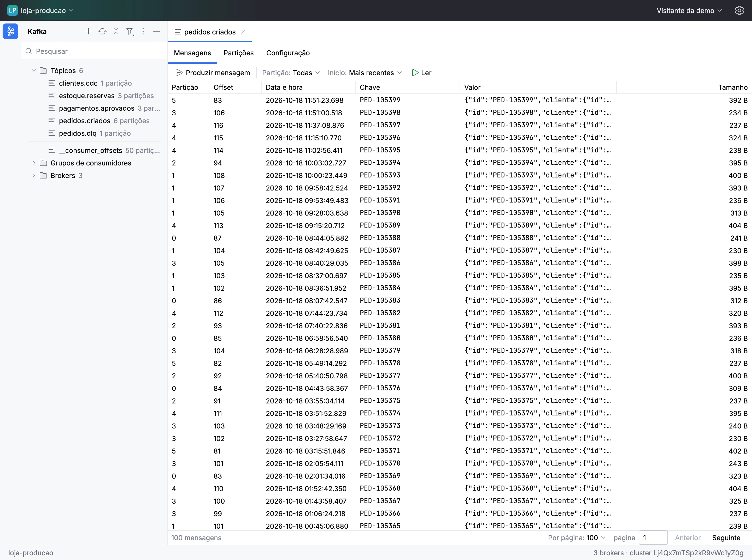Minimize the Kafka panel
This screenshot has width=752, height=560.
(156, 32)
